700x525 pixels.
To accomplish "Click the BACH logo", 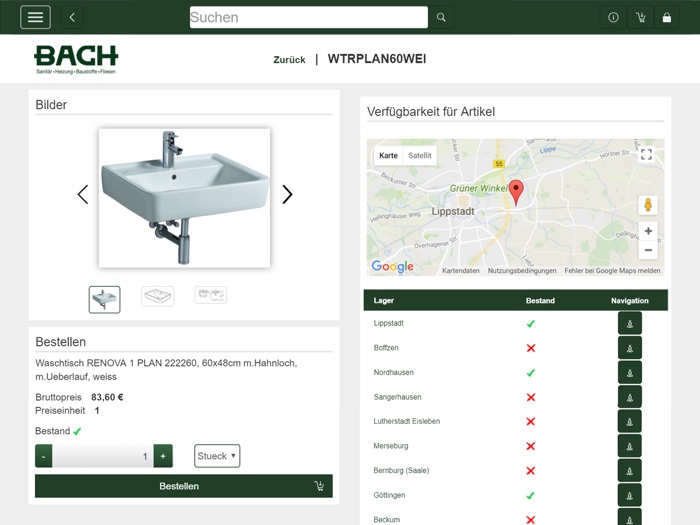I will [76, 59].
